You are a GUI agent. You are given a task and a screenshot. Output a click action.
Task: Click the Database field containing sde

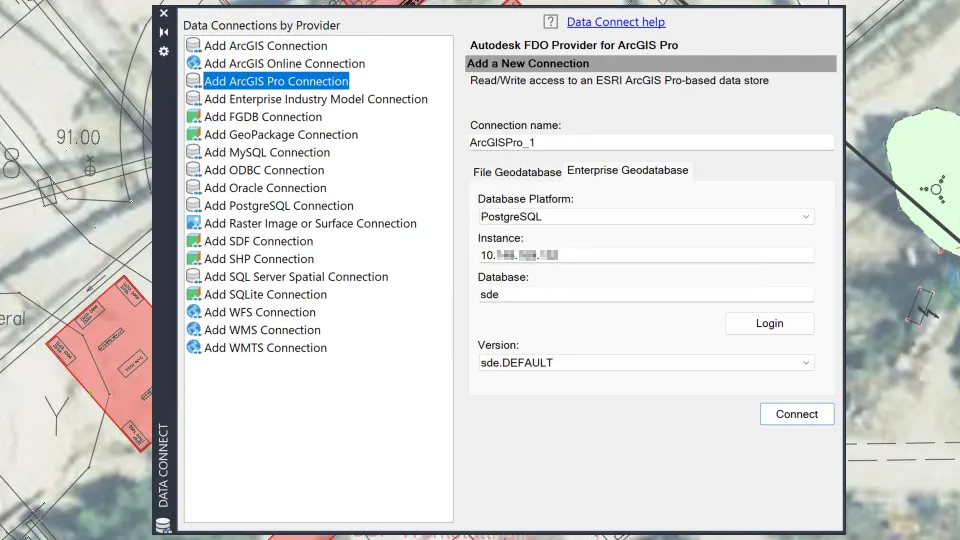click(x=646, y=294)
